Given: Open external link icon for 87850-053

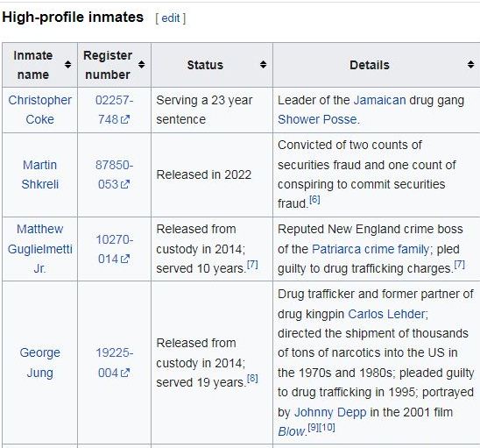Looking at the screenshot, I should pyautogui.click(x=125, y=184).
